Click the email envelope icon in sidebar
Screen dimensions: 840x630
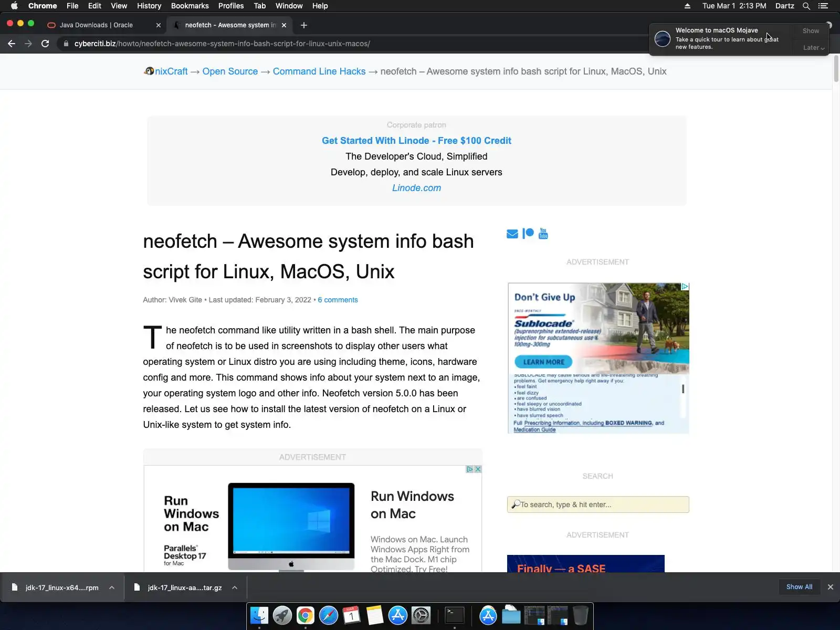[512, 234]
